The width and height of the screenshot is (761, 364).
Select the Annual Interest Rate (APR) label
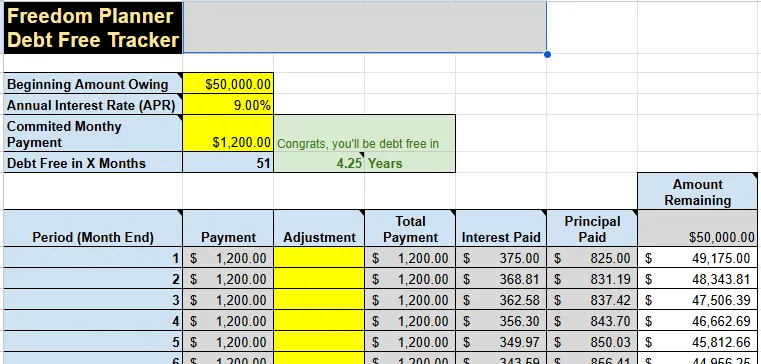(x=93, y=104)
